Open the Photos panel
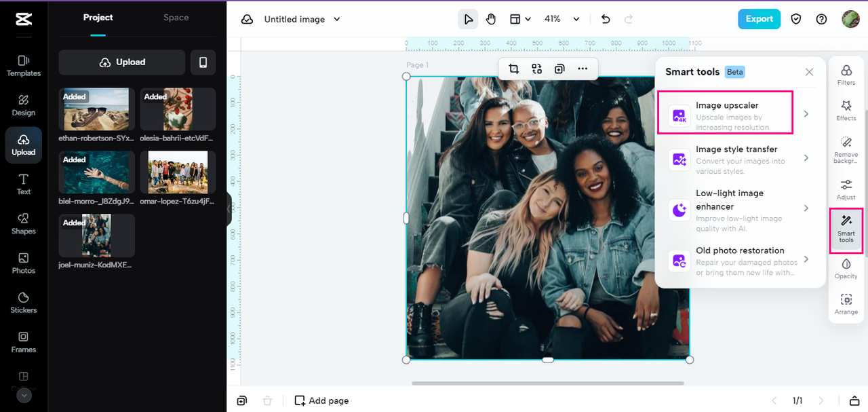Viewport: 868px width, 412px height. [x=24, y=263]
